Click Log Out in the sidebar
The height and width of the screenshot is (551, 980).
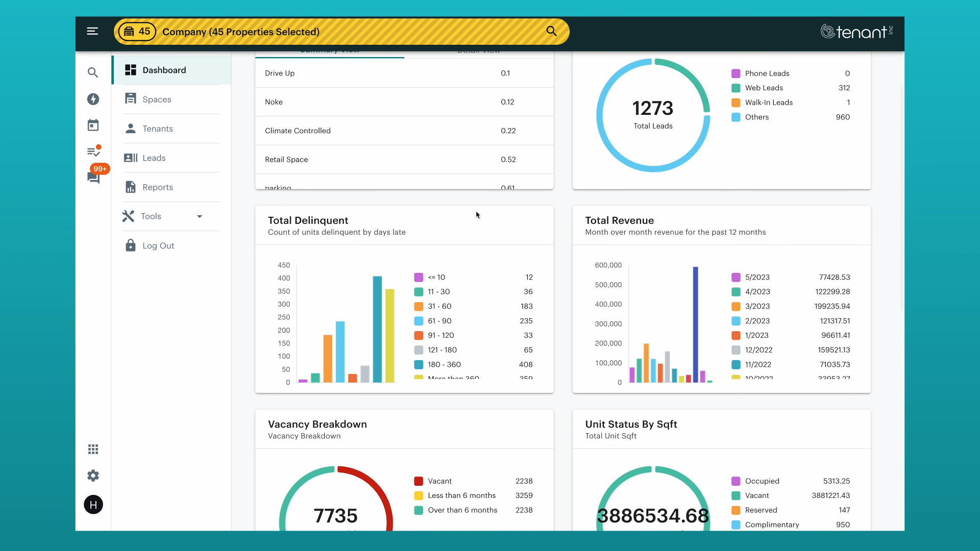pyautogui.click(x=158, y=245)
